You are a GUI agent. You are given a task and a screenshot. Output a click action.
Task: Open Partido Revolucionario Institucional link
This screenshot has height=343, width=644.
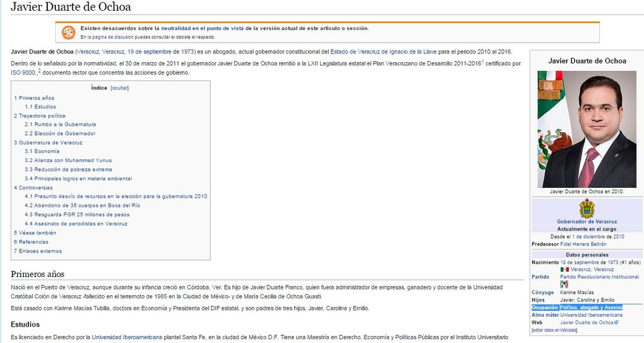pyautogui.click(x=599, y=277)
